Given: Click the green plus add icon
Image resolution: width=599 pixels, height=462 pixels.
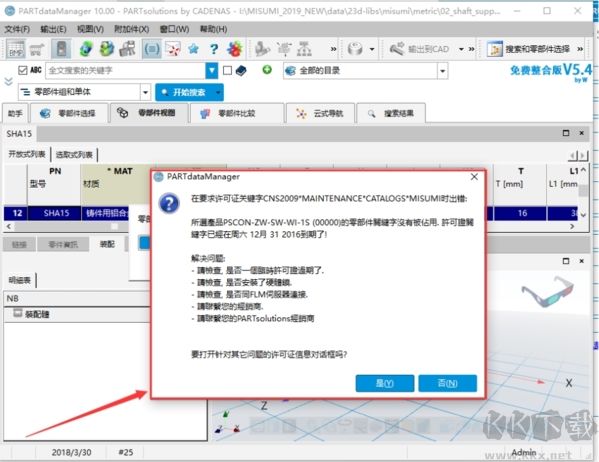Looking at the screenshot, I should [x=267, y=70].
